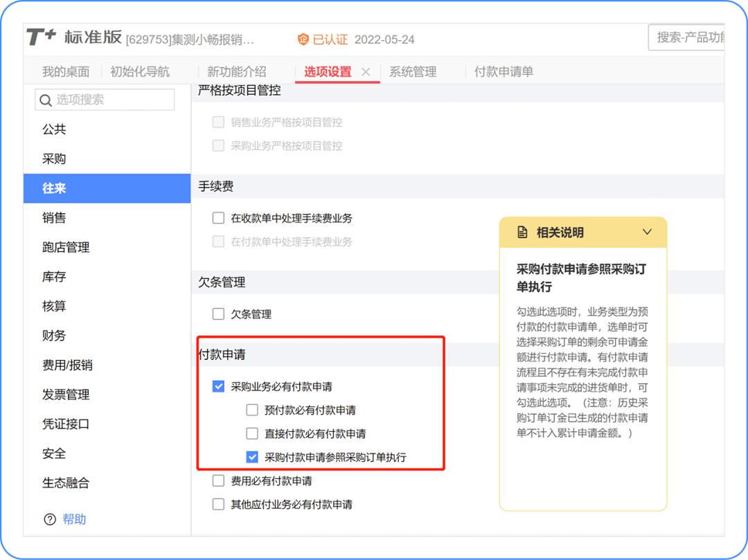The width and height of the screenshot is (748, 560).
Task: Click the document icon beside 相关说明
Action: tap(522, 232)
